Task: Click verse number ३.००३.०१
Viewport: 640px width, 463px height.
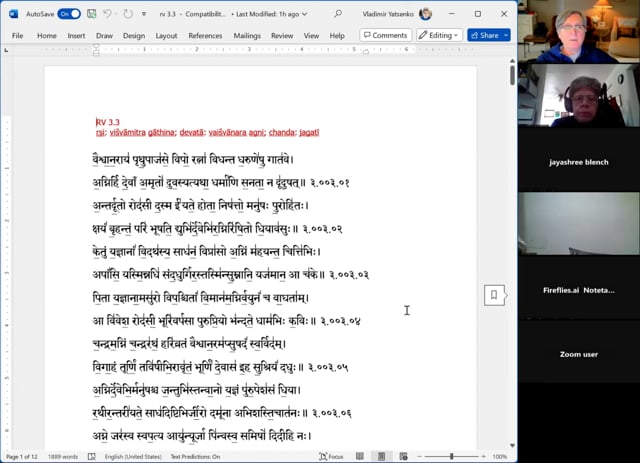Action: pos(329,183)
